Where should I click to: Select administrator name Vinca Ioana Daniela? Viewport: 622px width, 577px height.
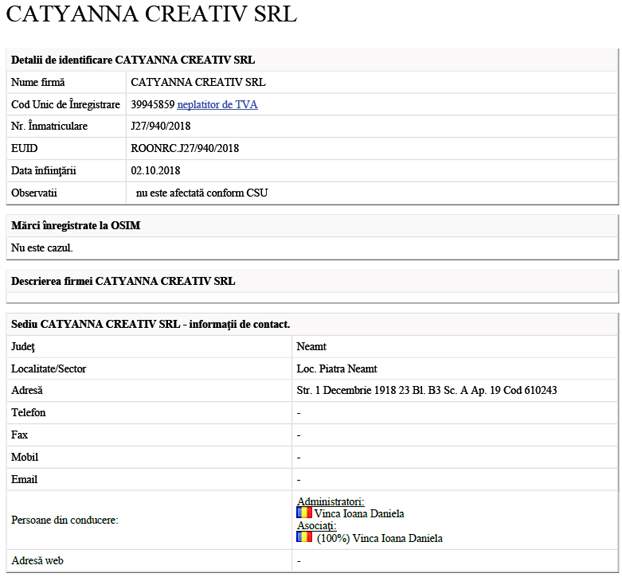pyautogui.click(x=359, y=514)
